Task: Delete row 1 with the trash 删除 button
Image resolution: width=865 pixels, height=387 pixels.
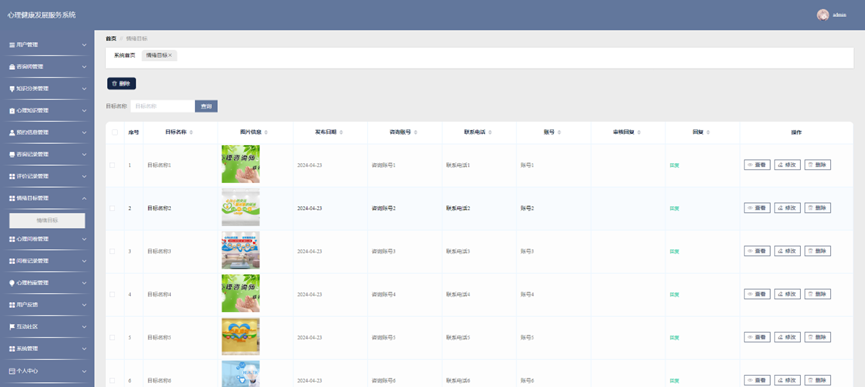Action: pos(818,165)
